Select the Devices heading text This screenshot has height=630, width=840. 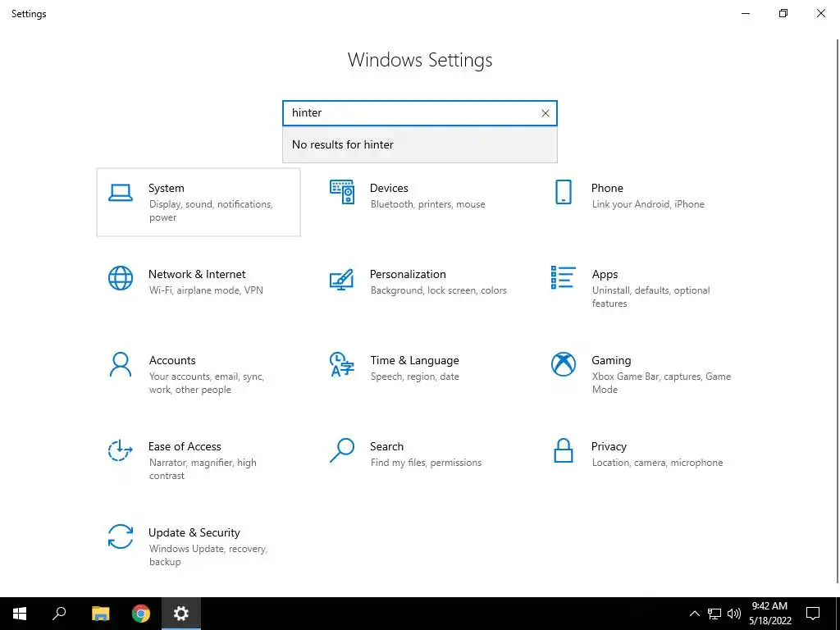point(389,188)
